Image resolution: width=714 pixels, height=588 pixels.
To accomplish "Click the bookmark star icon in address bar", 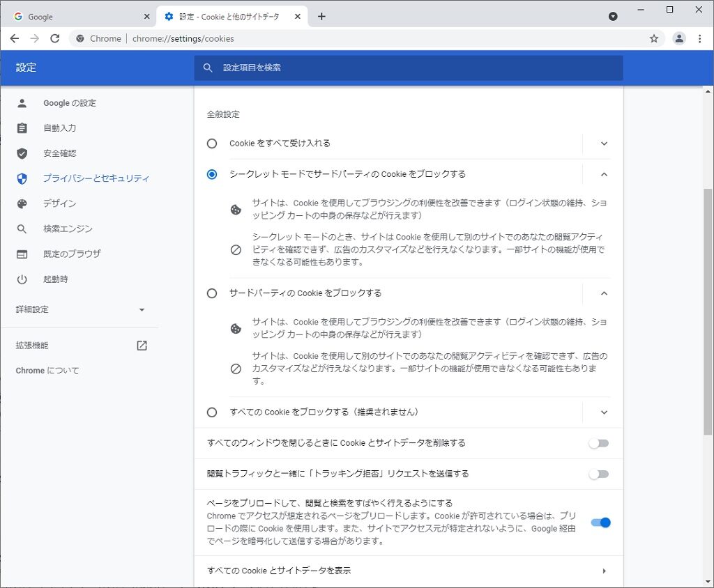I will 654,39.
